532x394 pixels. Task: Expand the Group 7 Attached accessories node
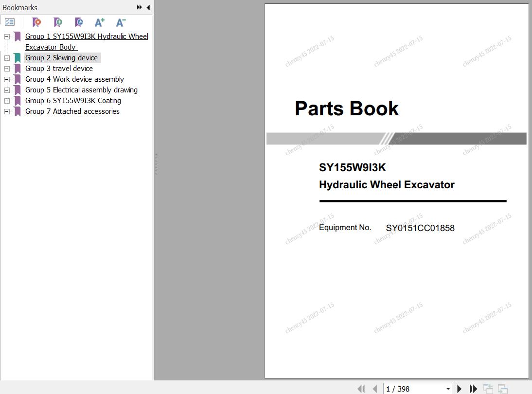[x=7, y=111]
